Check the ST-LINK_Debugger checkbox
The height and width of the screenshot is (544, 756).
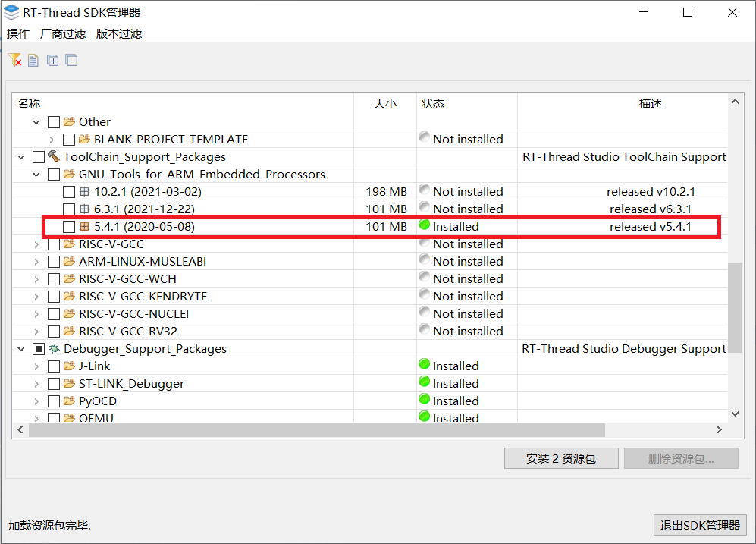point(54,383)
